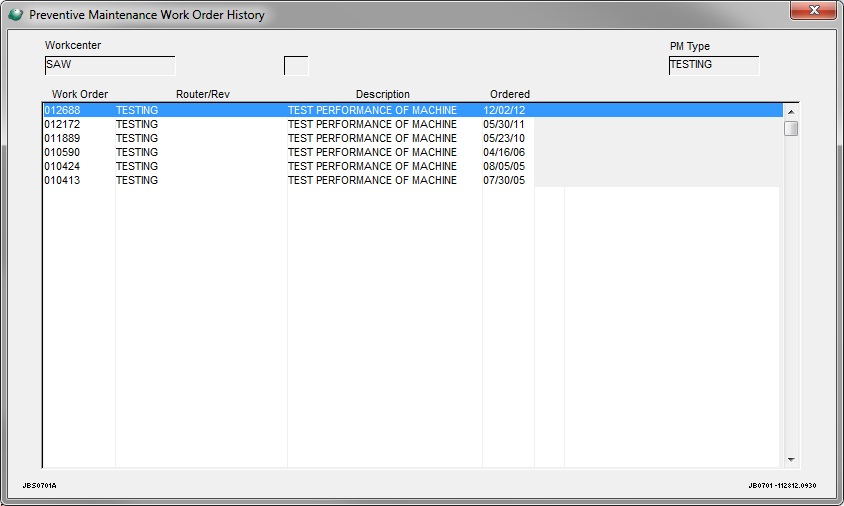This screenshot has width=844, height=506.
Task: Select work order 010590 row
Action: [413, 152]
